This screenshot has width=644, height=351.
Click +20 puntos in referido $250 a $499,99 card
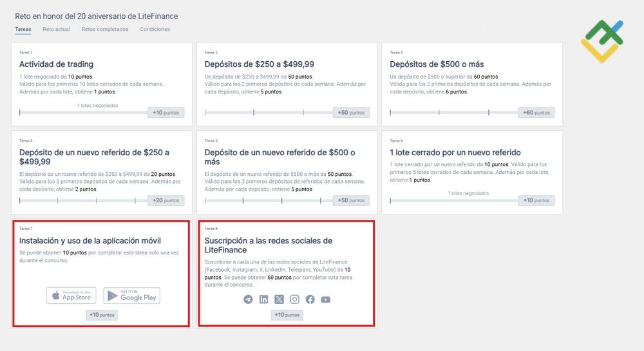pos(166,200)
